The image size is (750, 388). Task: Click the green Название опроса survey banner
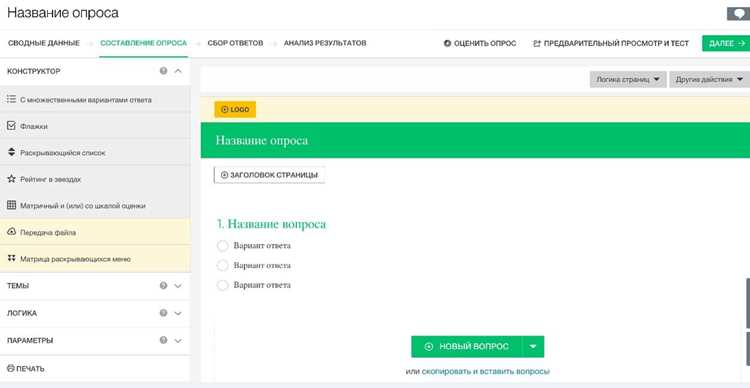pos(475,140)
